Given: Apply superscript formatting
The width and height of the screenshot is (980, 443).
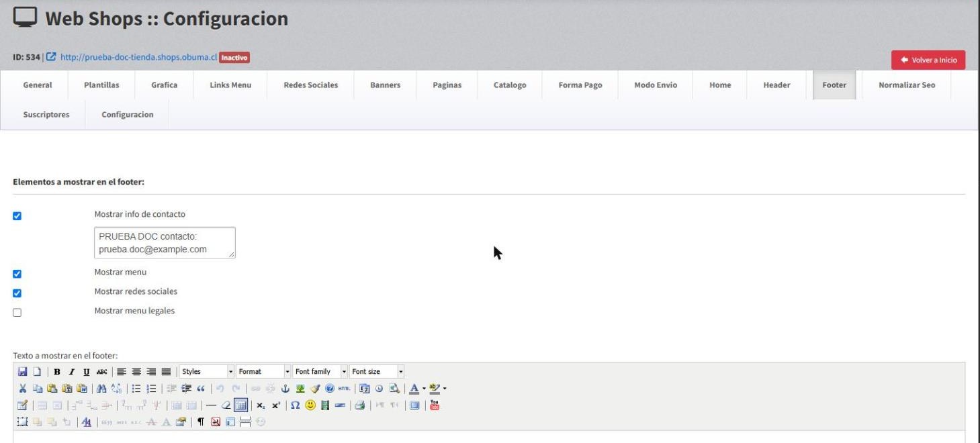Looking at the screenshot, I should [276, 405].
